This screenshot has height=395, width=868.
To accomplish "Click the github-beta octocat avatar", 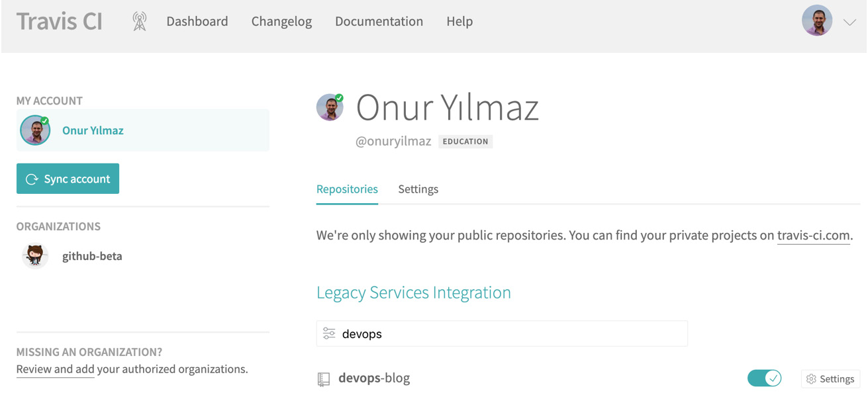I will click(x=35, y=256).
